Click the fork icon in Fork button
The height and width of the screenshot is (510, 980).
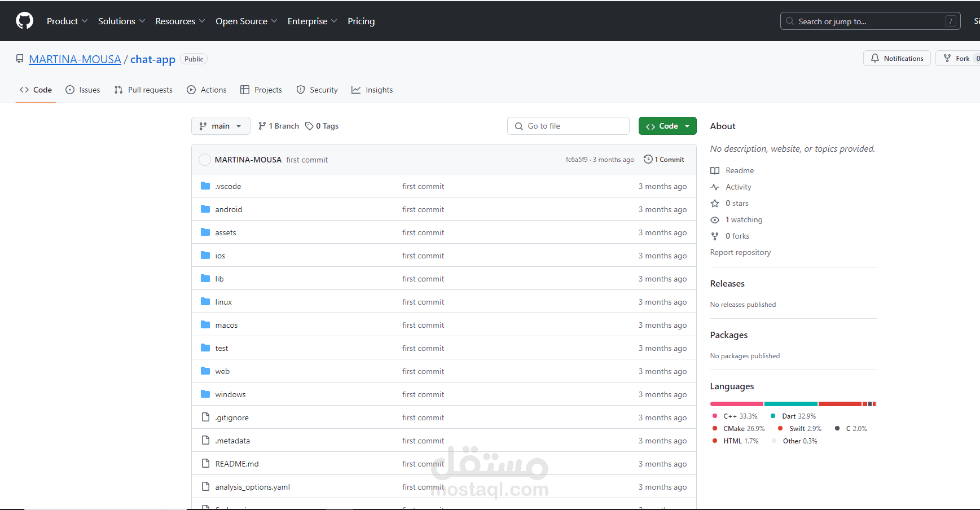[947, 58]
